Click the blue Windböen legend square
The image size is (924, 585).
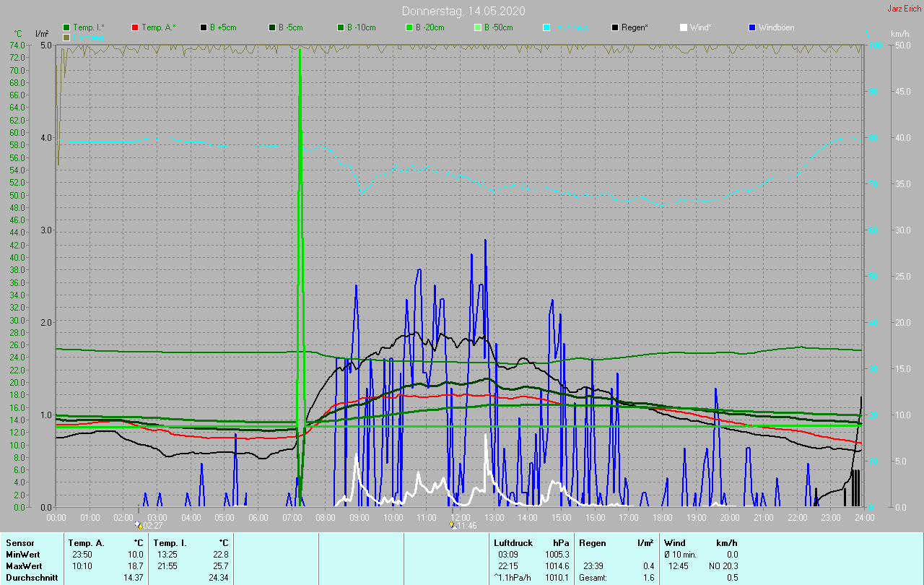[x=753, y=27]
